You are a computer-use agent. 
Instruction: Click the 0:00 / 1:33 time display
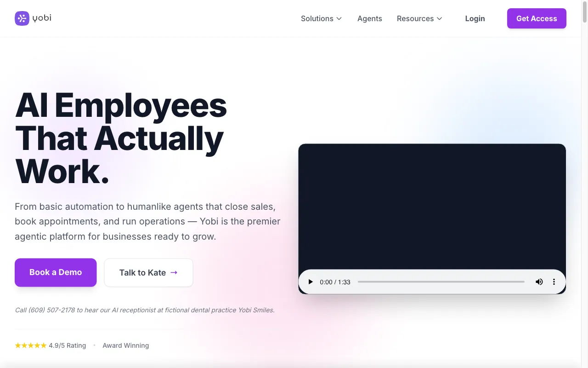(335, 282)
